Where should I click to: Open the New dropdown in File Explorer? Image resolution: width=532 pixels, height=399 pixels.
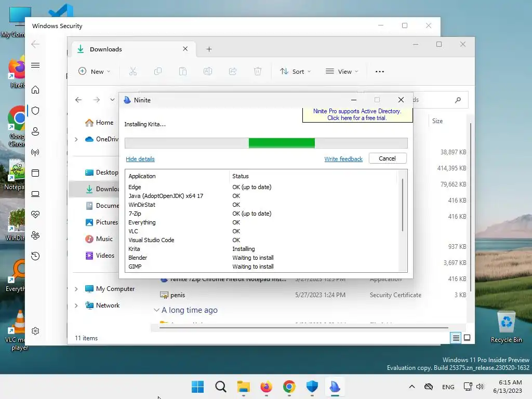click(95, 72)
